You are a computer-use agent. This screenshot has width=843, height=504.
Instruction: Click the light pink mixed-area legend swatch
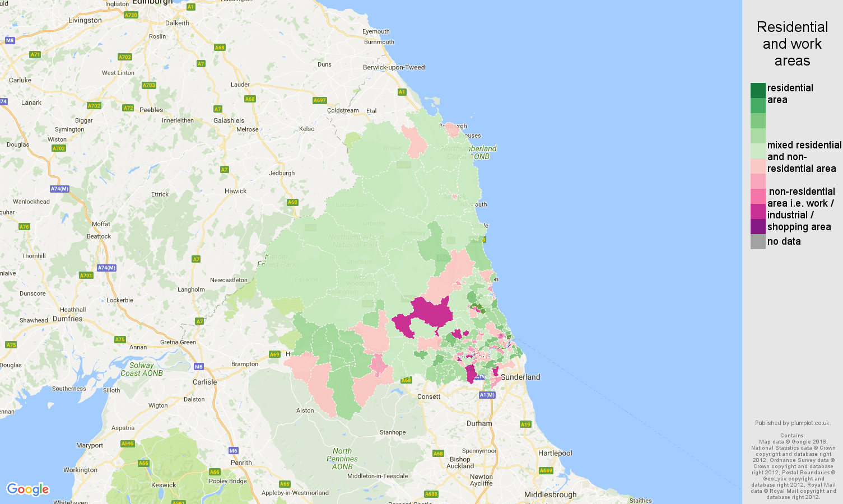758,166
